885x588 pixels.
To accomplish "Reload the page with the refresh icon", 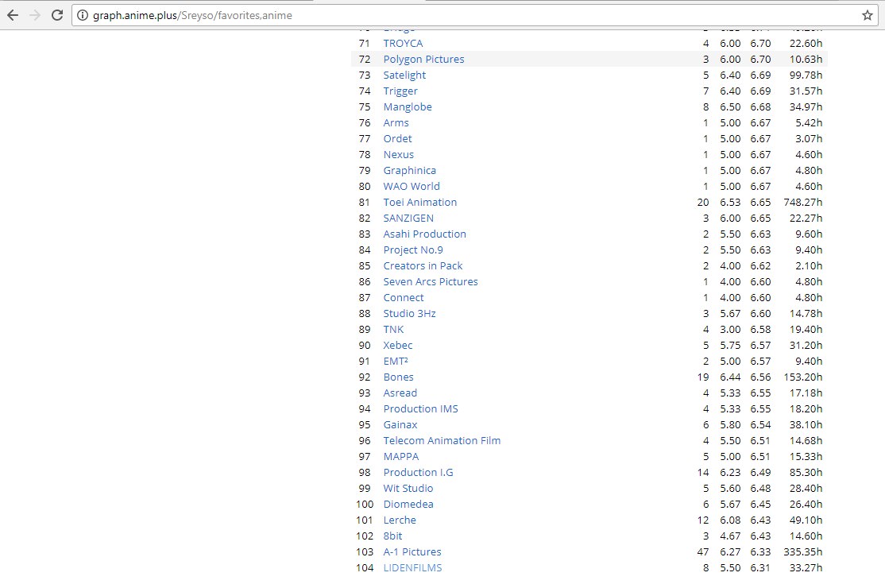I will pyautogui.click(x=57, y=15).
